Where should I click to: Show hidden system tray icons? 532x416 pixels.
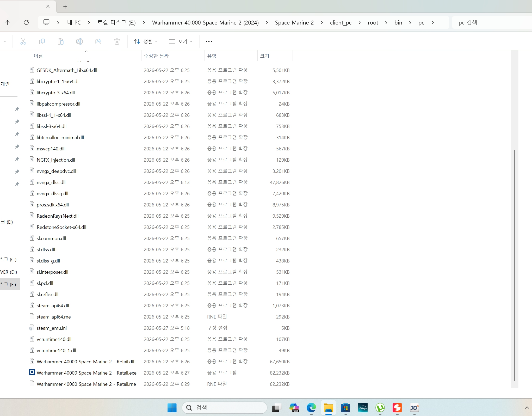[x=527, y=408]
